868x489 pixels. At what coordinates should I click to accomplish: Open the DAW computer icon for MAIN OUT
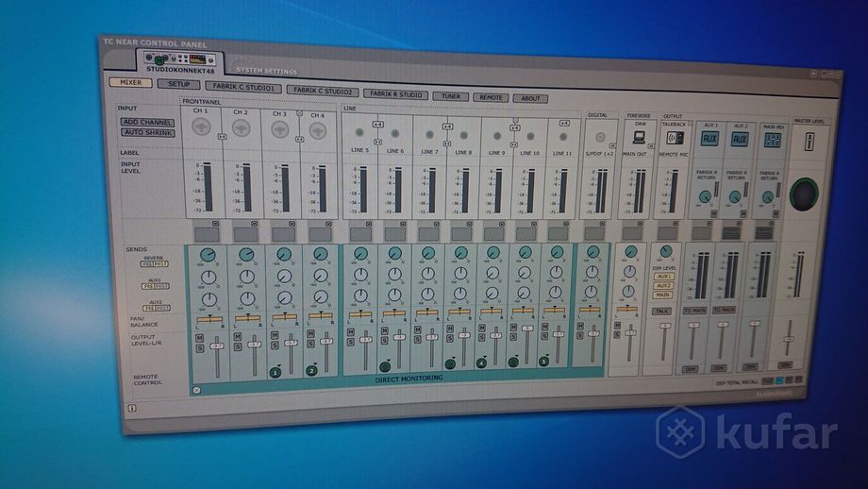point(640,136)
